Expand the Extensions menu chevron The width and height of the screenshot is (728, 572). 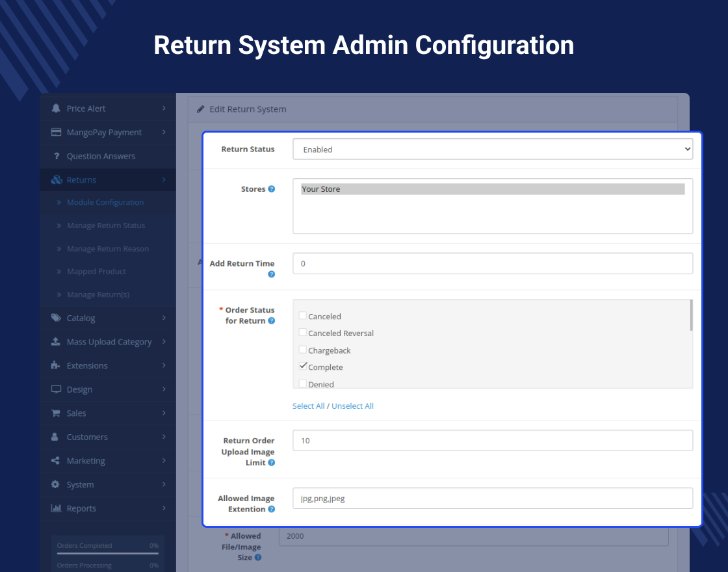point(164,365)
